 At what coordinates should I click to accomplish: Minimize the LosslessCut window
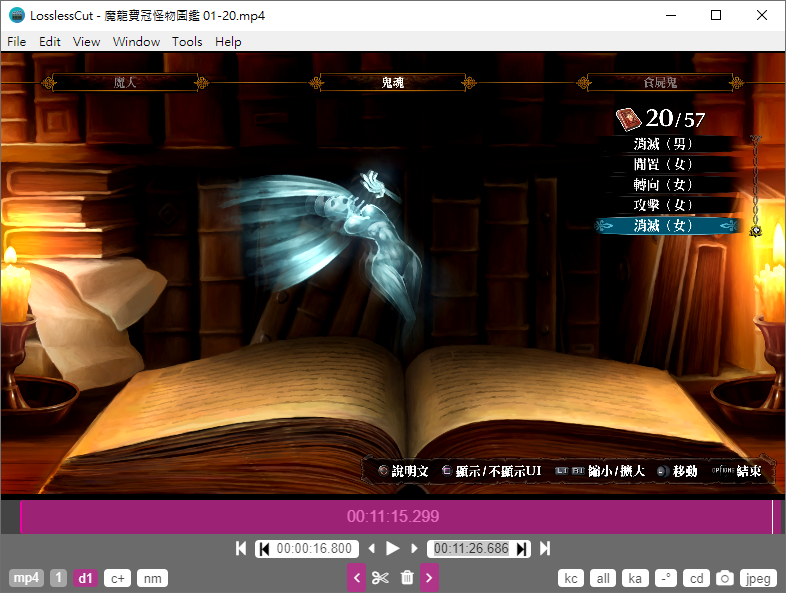[671, 15]
